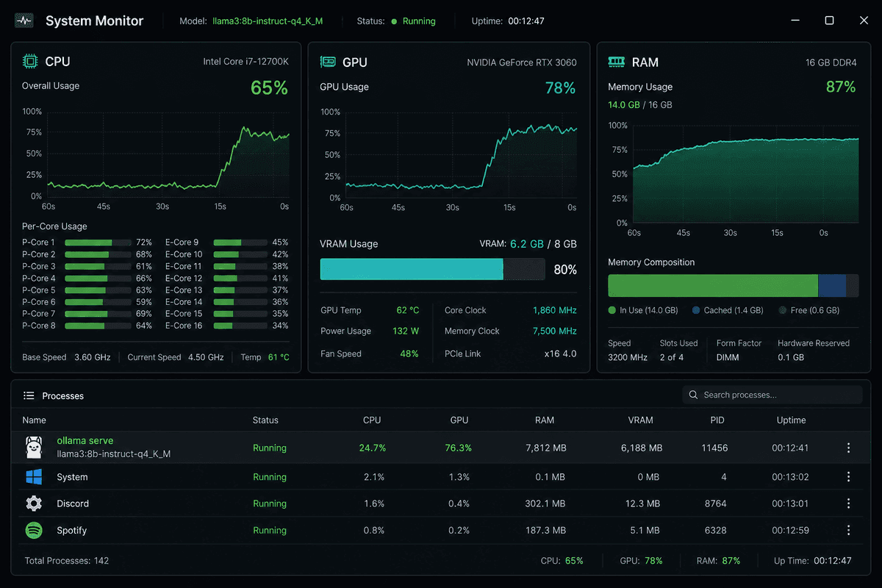Sort processes by the VRAM column header
The height and width of the screenshot is (588, 882).
641,420
